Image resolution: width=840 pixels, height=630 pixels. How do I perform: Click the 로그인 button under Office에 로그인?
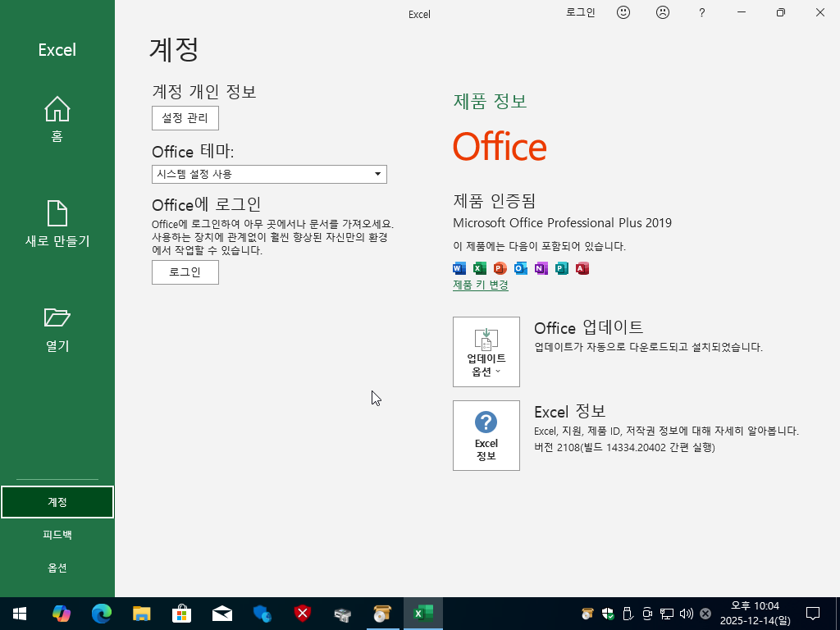pyautogui.click(x=185, y=272)
